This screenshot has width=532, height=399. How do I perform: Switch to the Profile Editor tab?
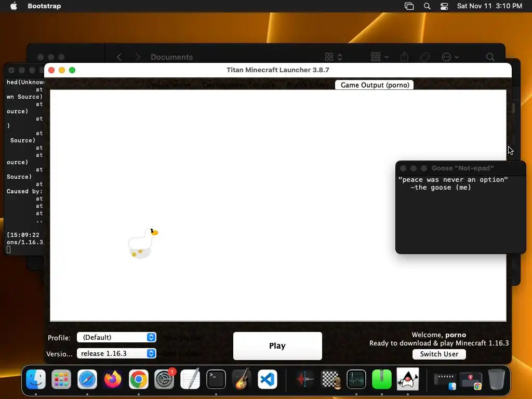[x=308, y=85]
